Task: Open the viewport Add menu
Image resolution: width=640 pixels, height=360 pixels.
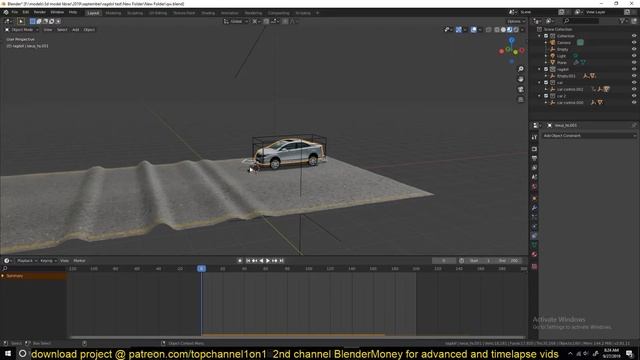Action: pyautogui.click(x=76, y=30)
